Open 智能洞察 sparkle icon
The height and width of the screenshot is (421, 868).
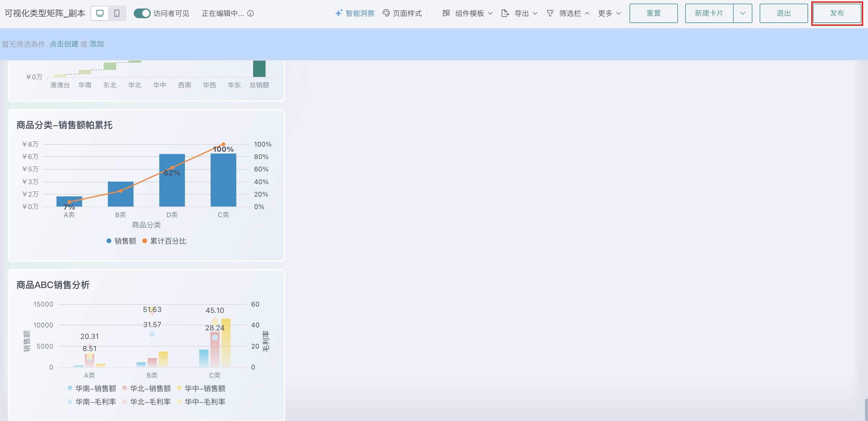pos(339,13)
